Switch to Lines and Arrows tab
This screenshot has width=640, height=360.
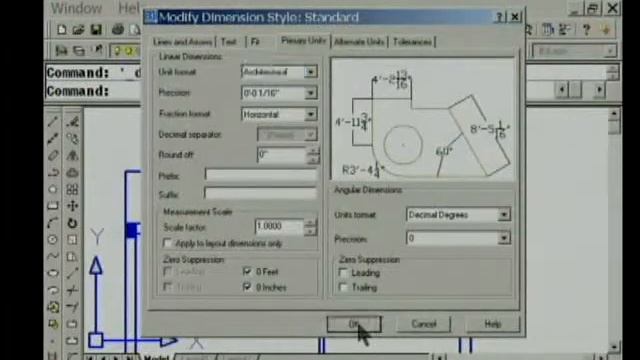pyautogui.click(x=182, y=42)
